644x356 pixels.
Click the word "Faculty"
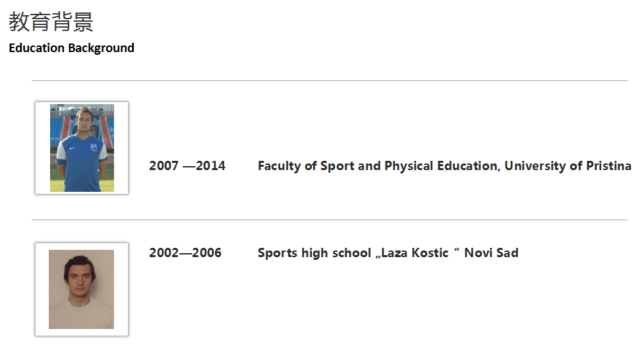279,166
